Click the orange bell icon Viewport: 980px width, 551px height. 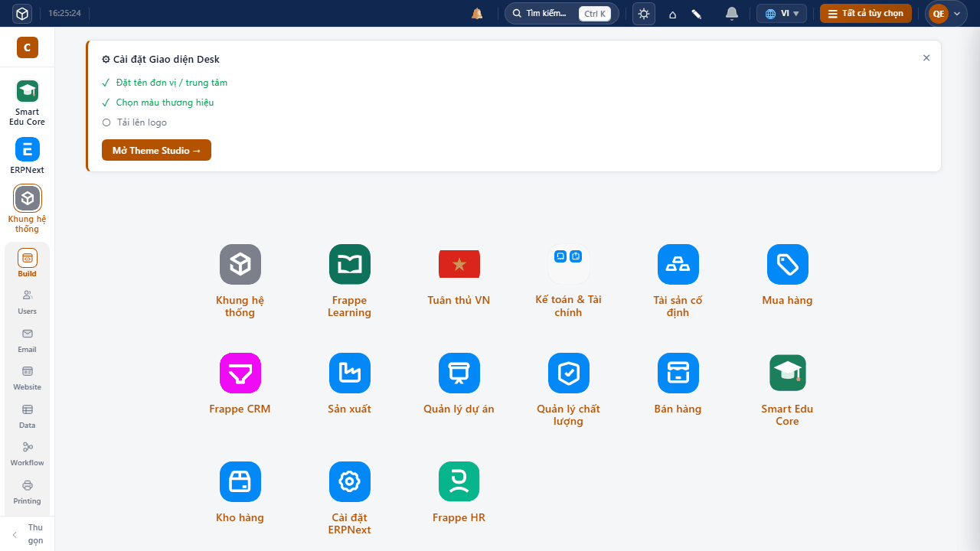pos(477,14)
